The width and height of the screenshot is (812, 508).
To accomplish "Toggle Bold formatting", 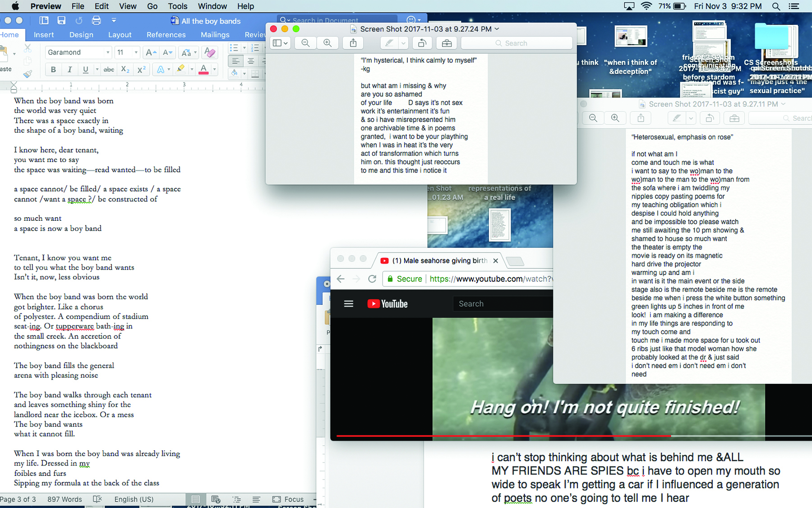I will click(x=53, y=70).
